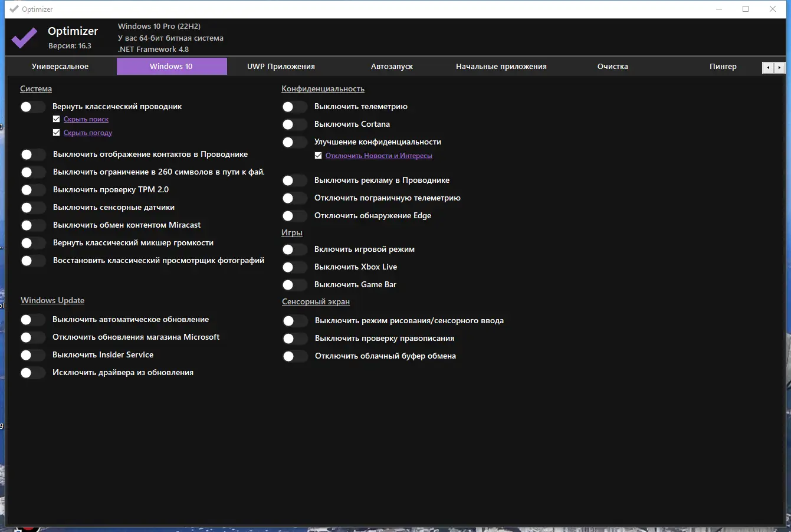The width and height of the screenshot is (791, 532).
Task: Click the У вас 64-бит битная система text
Action: 170,38
